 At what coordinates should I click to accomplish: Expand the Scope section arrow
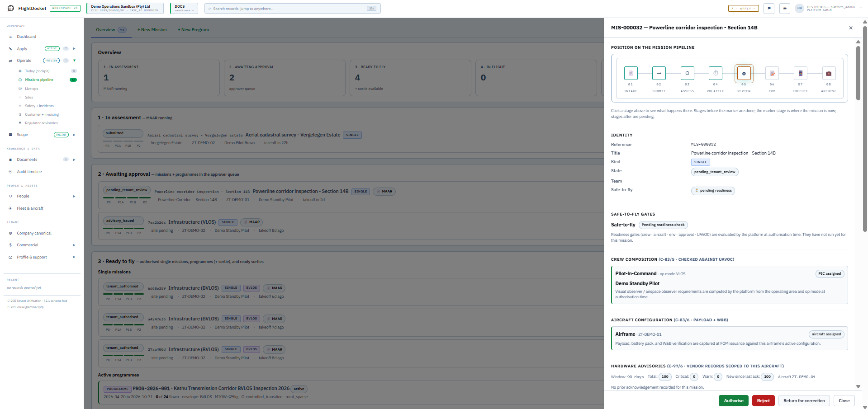74,135
